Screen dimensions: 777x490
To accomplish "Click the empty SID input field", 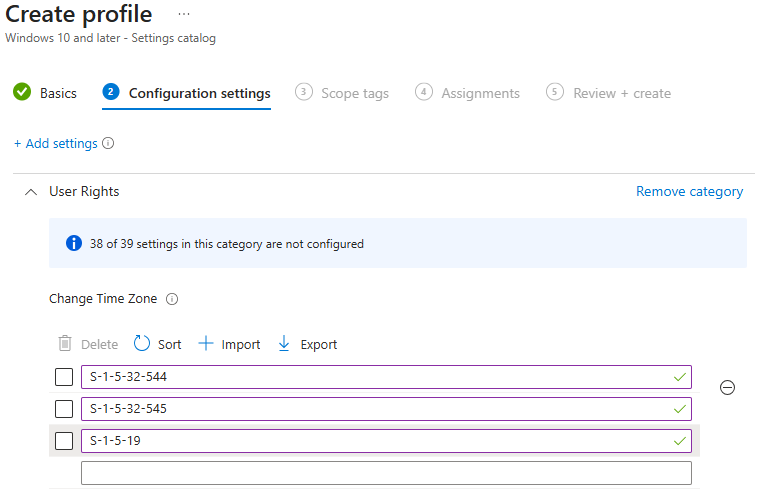I will [x=387, y=473].
